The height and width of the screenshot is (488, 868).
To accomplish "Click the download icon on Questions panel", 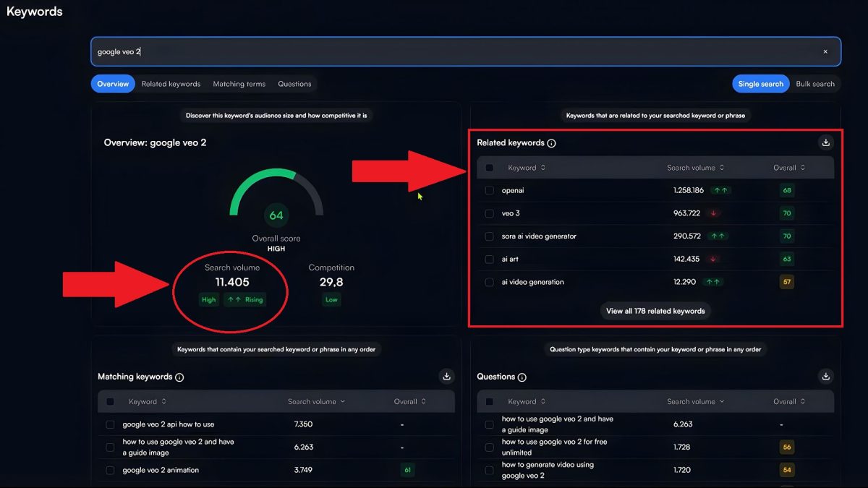I will [825, 376].
